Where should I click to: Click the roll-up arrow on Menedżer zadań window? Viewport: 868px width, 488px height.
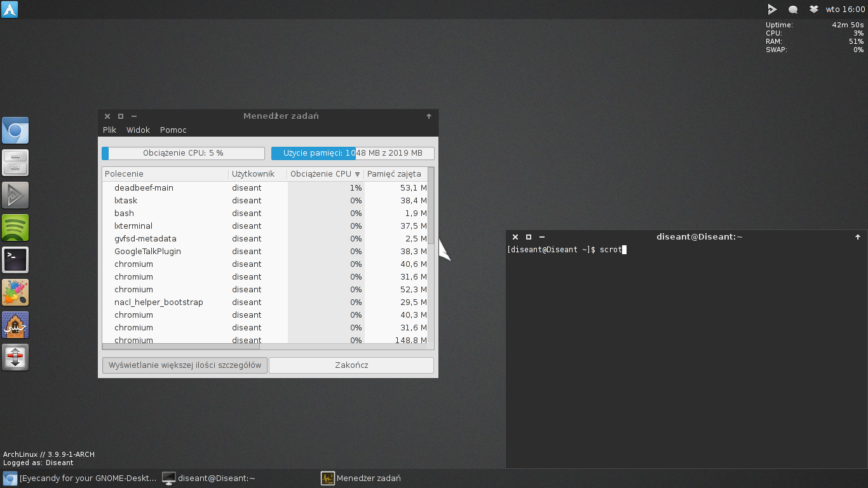tap(429, 116)
